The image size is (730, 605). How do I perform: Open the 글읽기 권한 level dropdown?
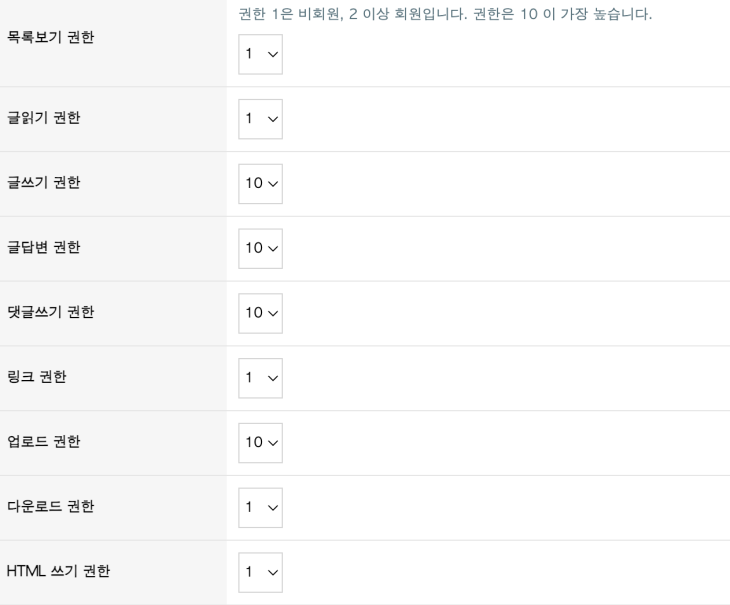tap(260, 119)
